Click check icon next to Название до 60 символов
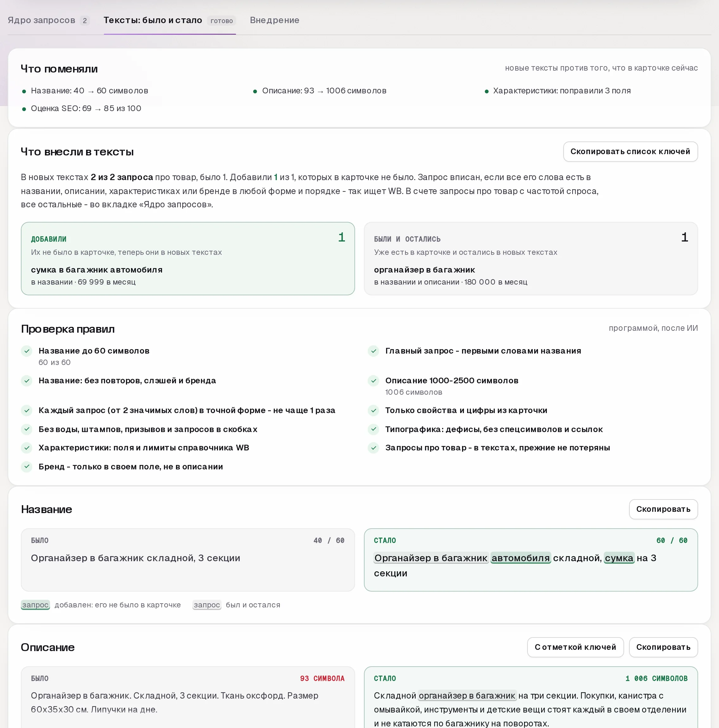 (x=27, y=351)
